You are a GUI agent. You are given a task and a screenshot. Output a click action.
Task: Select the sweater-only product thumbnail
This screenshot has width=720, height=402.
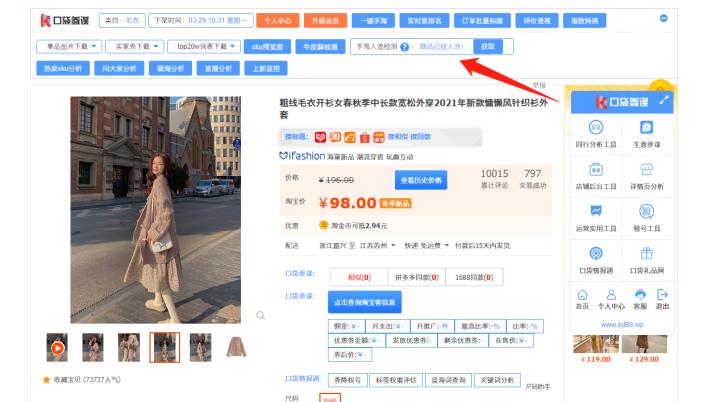click(x=236, y=347)
